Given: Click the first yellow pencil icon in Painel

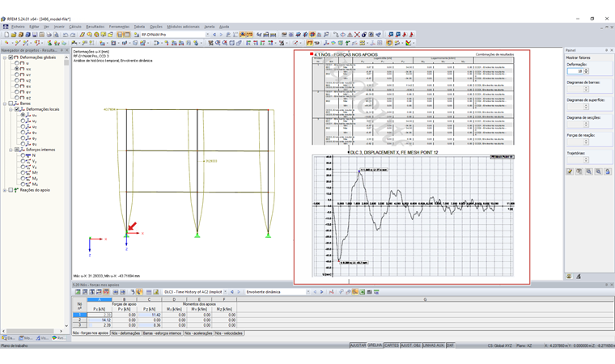Looking at the screenshot, I should (570, 171).
